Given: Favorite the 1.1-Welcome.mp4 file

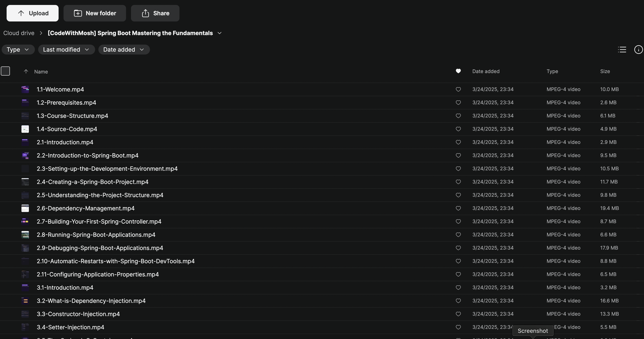Looking at the screenshot, I should (458, 89).
